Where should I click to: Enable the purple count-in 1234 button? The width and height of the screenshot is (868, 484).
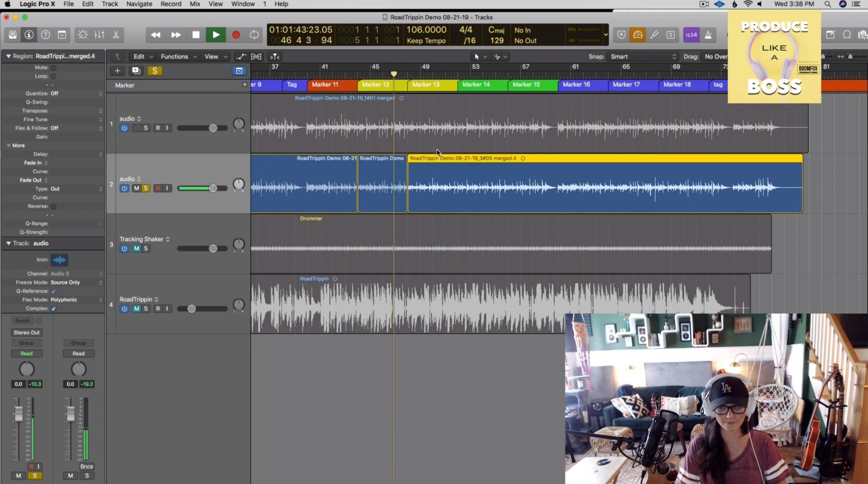click(x=691, y=35)
